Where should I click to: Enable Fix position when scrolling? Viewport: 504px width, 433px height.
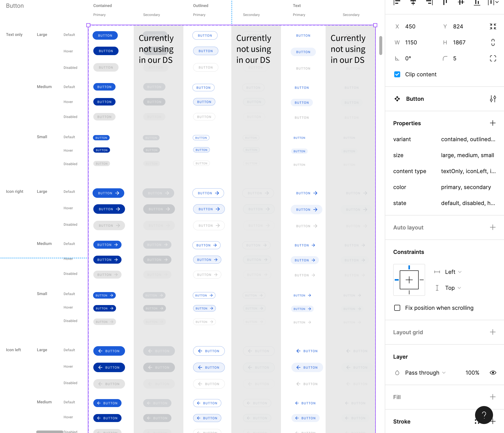397,308
